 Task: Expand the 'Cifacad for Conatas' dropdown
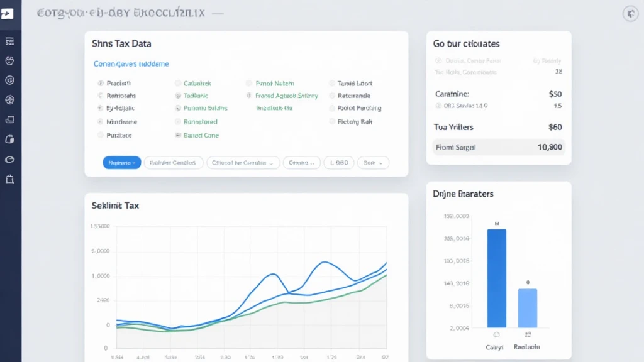pos(243,163)
